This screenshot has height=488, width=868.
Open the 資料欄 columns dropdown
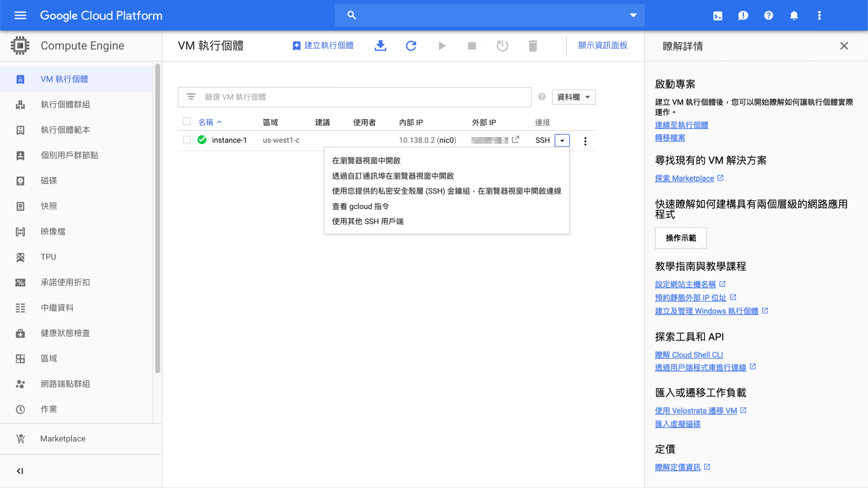pos(573,97)
